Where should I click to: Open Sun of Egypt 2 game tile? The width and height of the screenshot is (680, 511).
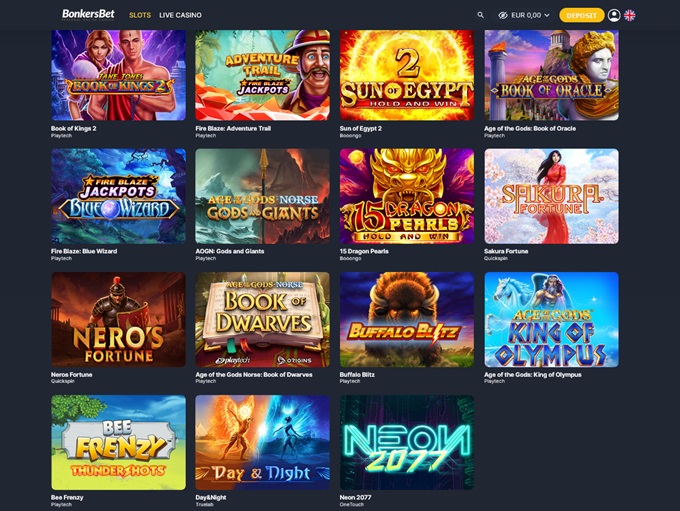tap(407, 75)
